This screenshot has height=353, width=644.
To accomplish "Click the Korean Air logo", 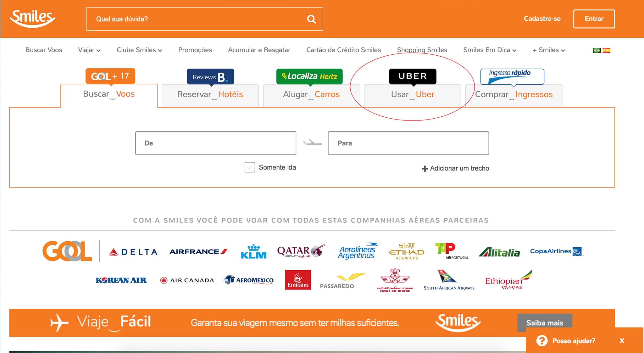I will [121, 280].
